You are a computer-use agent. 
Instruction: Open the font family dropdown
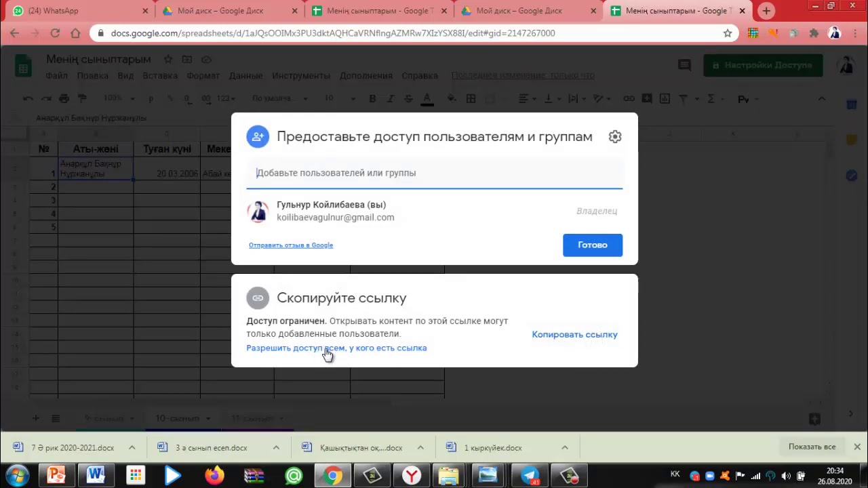coord(279,99)
